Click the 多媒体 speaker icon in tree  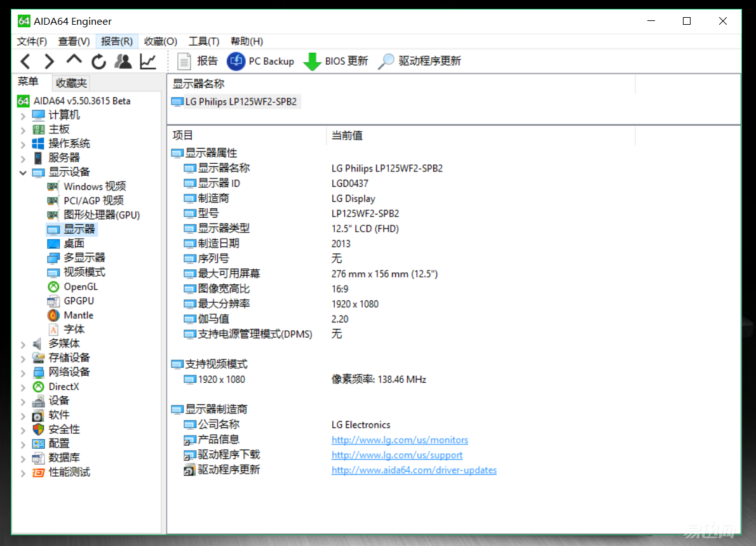click(x=38, y=343)
